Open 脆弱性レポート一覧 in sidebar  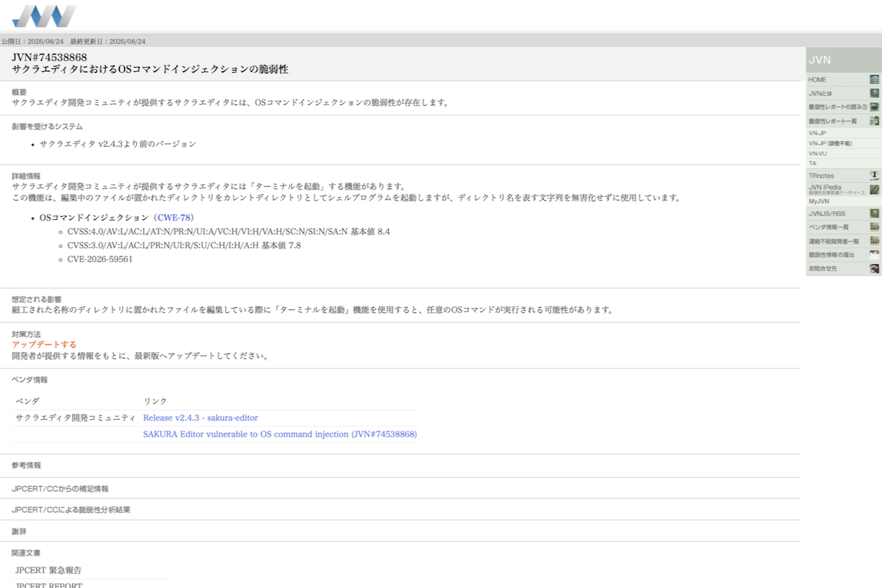[x=843, y=121]
